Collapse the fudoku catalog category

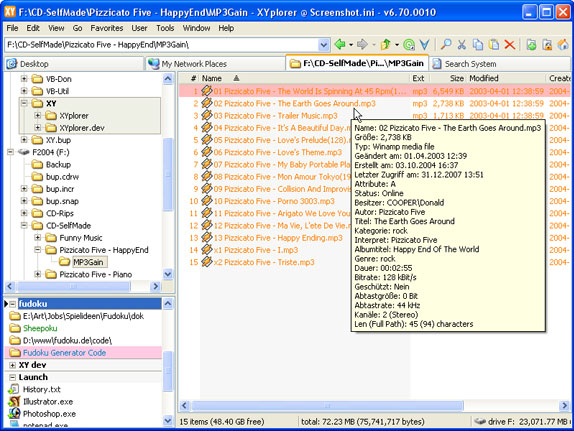click(x=12, y=304)
